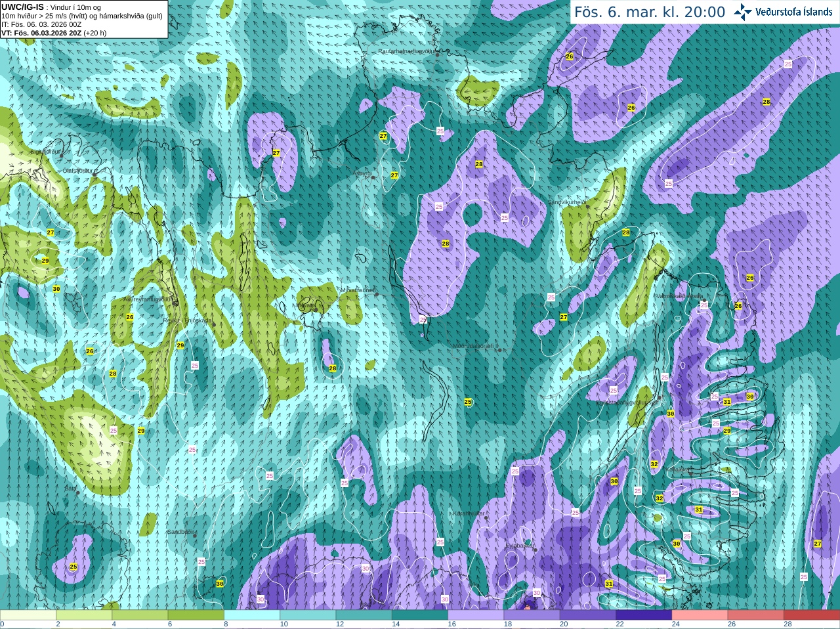Click the Vatnsskarð eystra station label
Image resolution: width=840 pixels, height=629 pixels.
coord(680,296)
